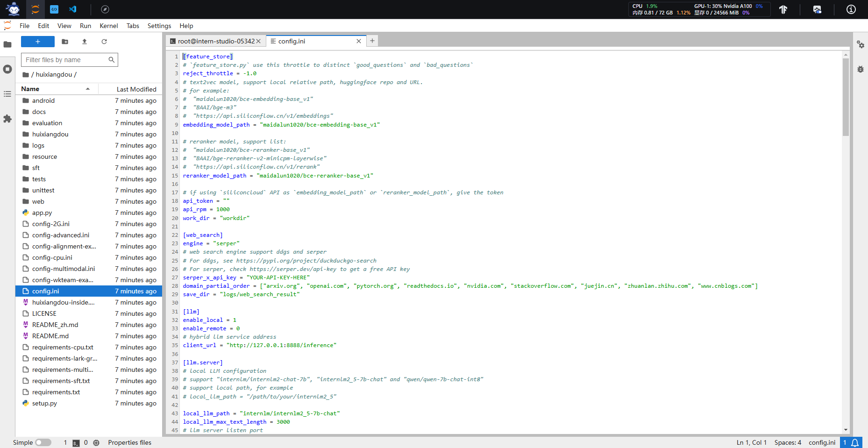Open the evaluation folder
Viewport: 868px width, 448px height.
tap(89, 123)
